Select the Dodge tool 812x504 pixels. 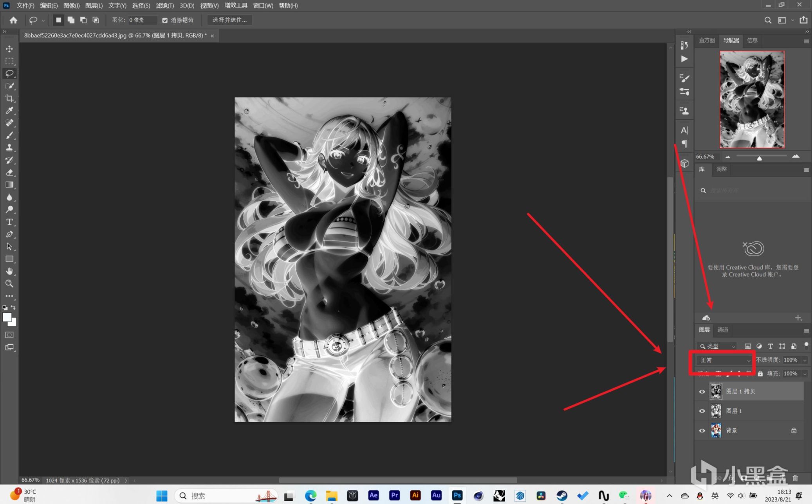[x=9, y=209]
